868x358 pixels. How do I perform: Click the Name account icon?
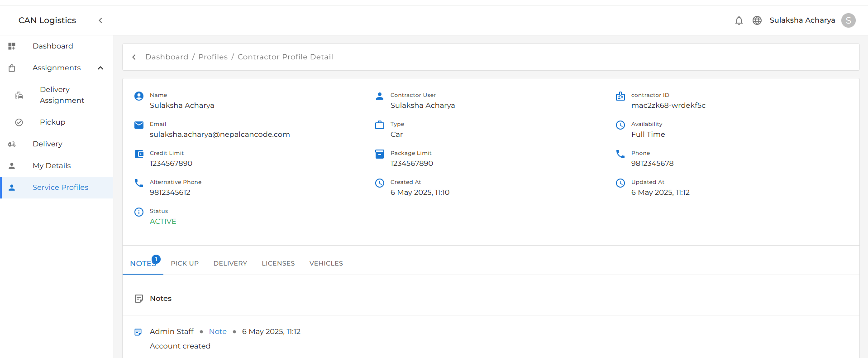139,96
